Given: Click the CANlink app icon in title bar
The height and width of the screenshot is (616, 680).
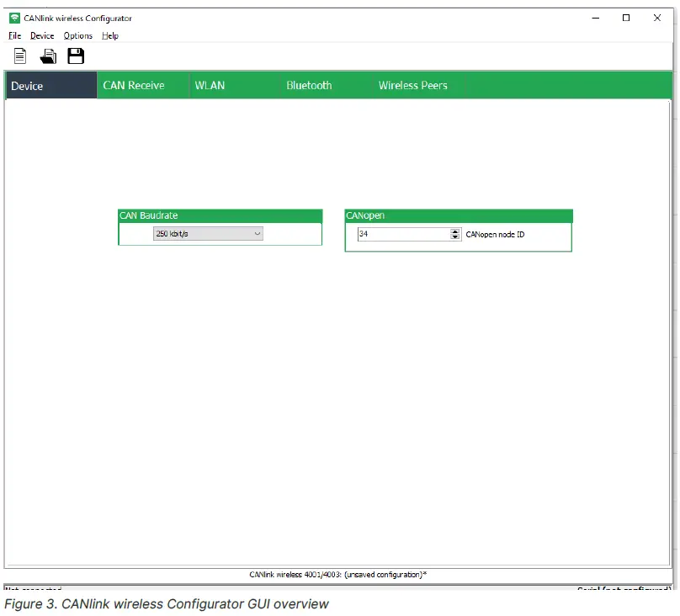Looking at the screenshot, I should pos(14,19).
